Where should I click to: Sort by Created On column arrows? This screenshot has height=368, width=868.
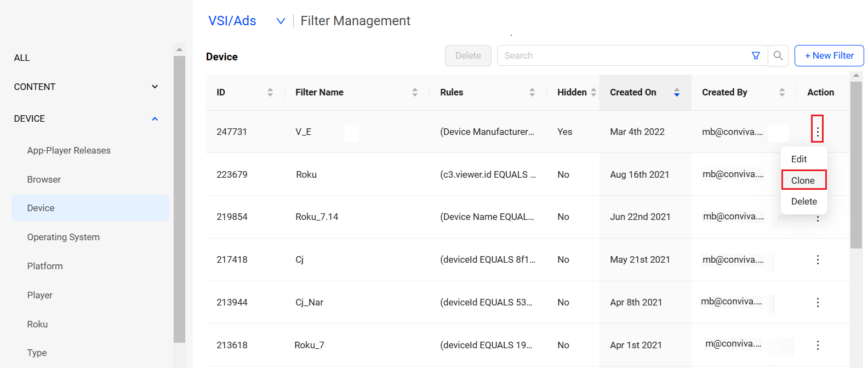point(677,92)
